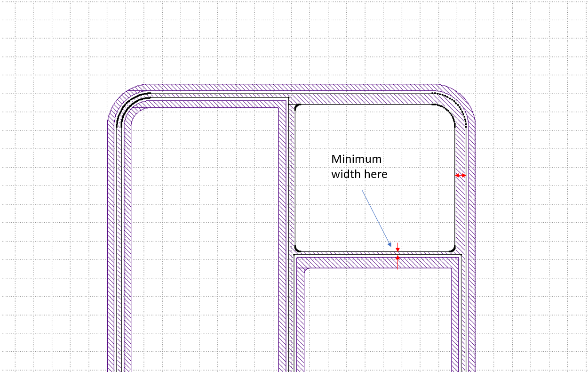Click the upper-right cavity's bottom-right rounded corner
This screenshot has width=588, height=372.
pyautogui.click(x=452, y=248)
